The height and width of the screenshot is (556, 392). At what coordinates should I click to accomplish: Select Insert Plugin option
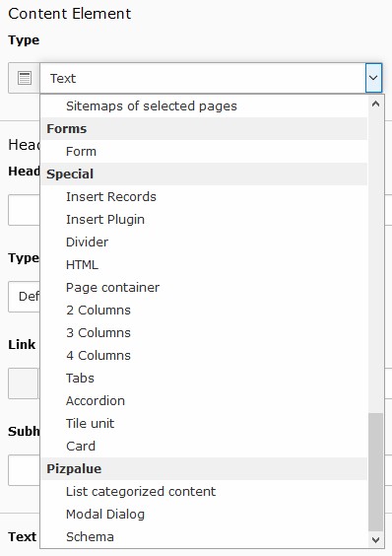pos(204,220)
